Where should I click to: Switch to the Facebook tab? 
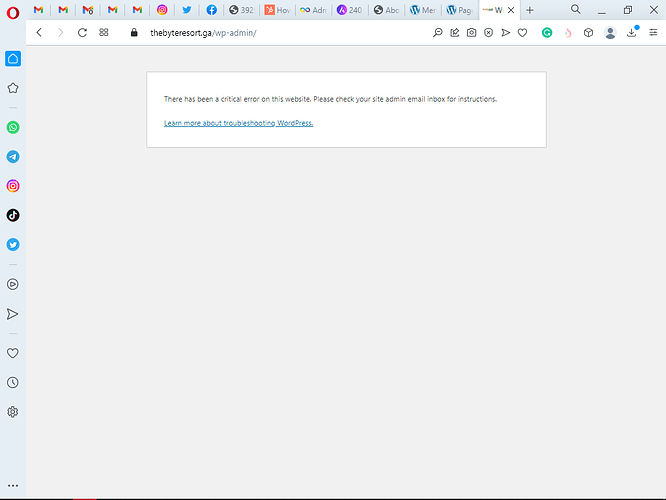pos(212,10)
